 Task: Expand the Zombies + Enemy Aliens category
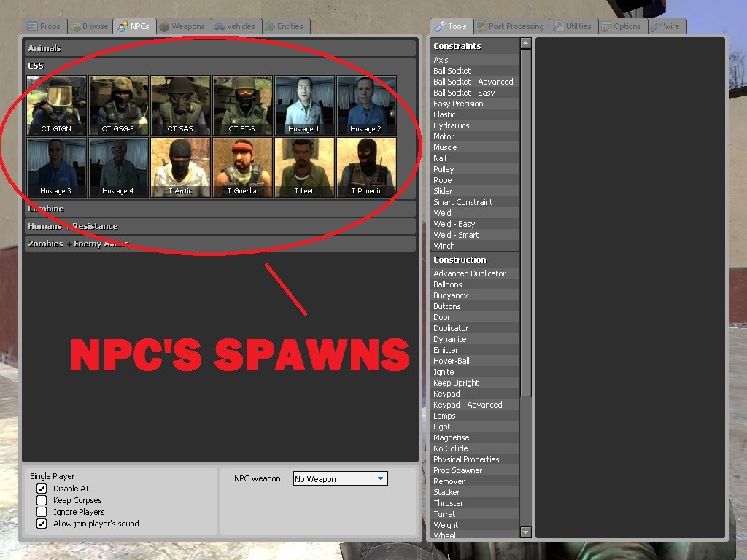pos(219,244)
